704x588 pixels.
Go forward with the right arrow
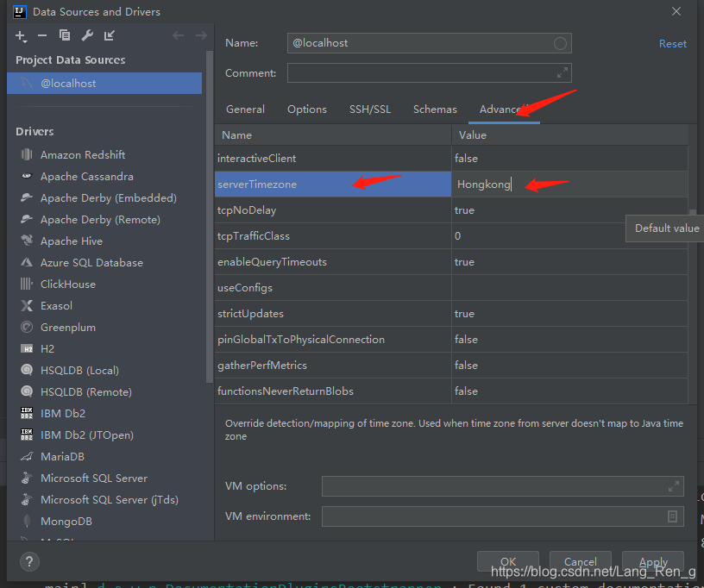click(x=201, y=35)
